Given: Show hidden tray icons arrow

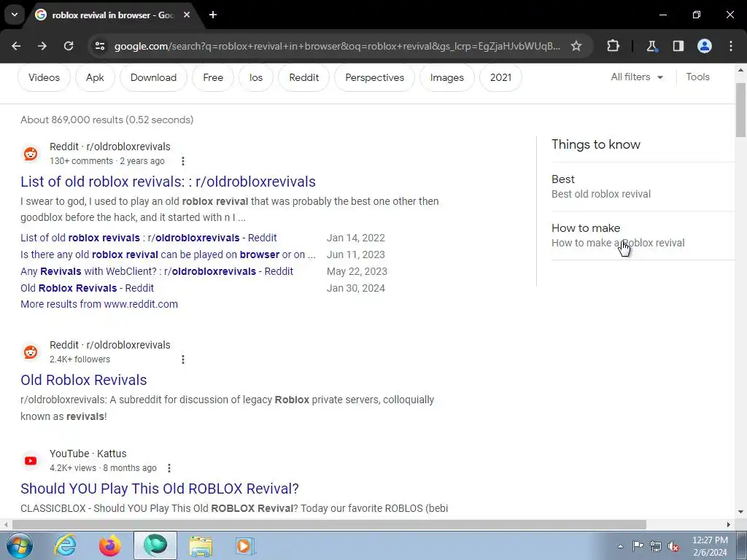Looking at the screenshot, I should click(620, 545).
